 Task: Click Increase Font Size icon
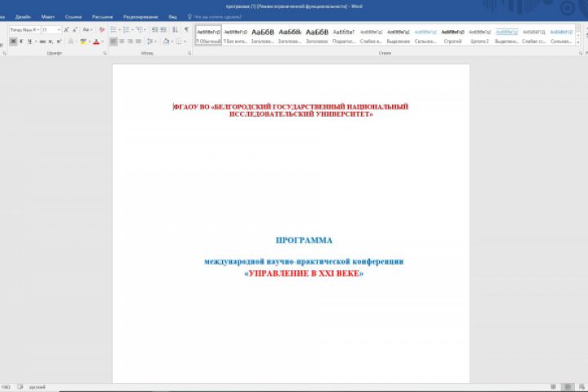pos(66,29)
